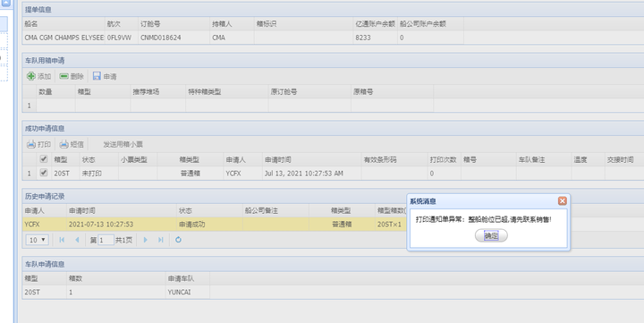Toggle the header select-all checkbox
644x323 pixels.
tap(44, 159)
